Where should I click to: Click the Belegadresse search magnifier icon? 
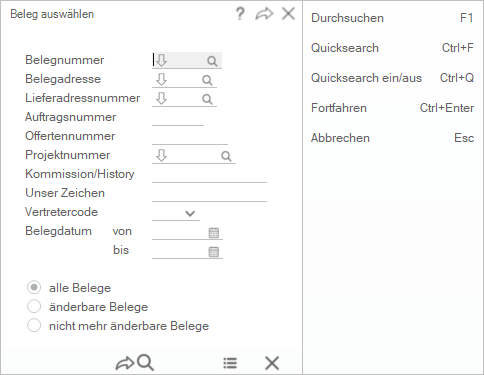click(207, 80)
